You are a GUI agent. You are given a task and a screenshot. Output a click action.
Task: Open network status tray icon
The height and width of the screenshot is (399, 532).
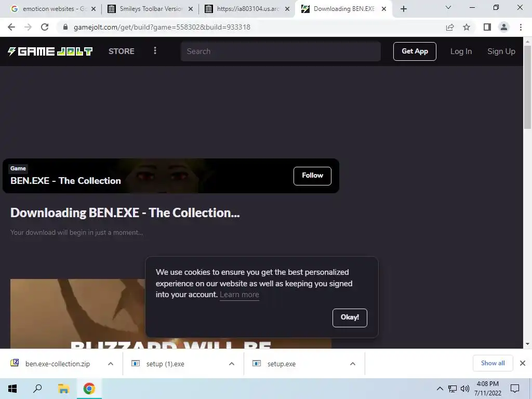(x=453, y=389)
